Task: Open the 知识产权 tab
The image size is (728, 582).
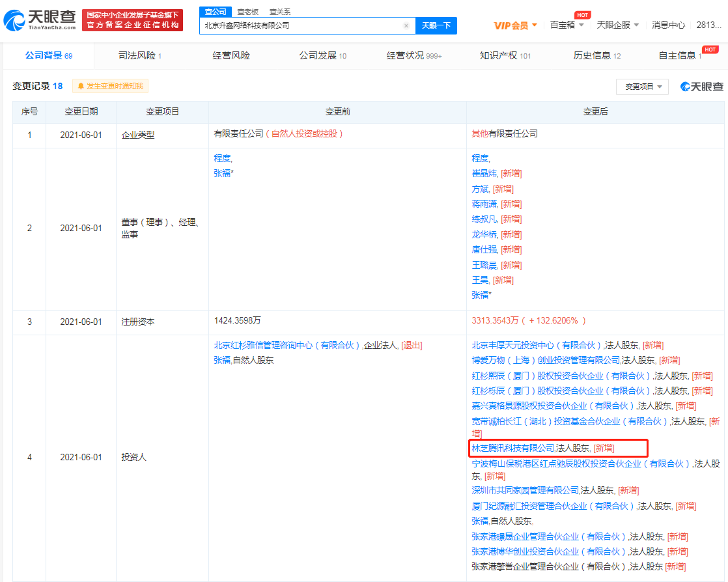Action: coord(505,56)
